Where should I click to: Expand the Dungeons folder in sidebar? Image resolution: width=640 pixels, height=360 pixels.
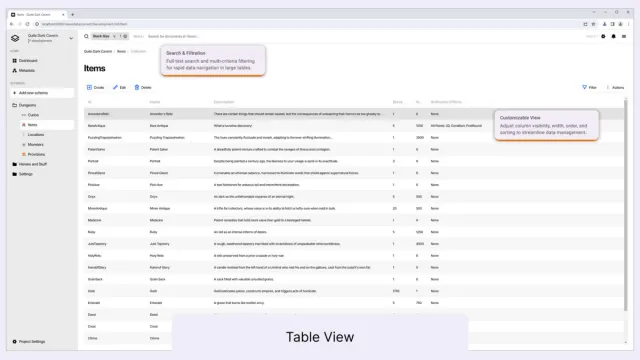point(24,105)
